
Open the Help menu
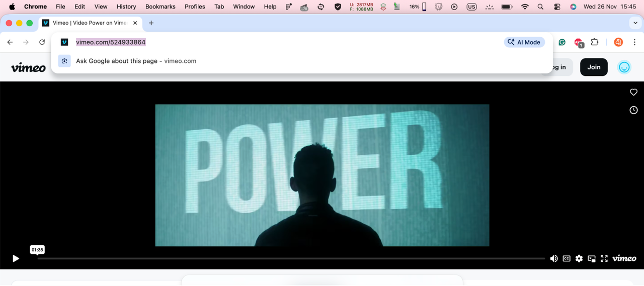270,7
